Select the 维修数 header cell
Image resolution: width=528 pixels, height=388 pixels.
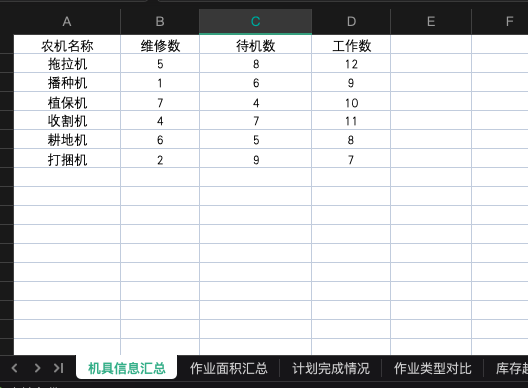(x=160, y=45)
